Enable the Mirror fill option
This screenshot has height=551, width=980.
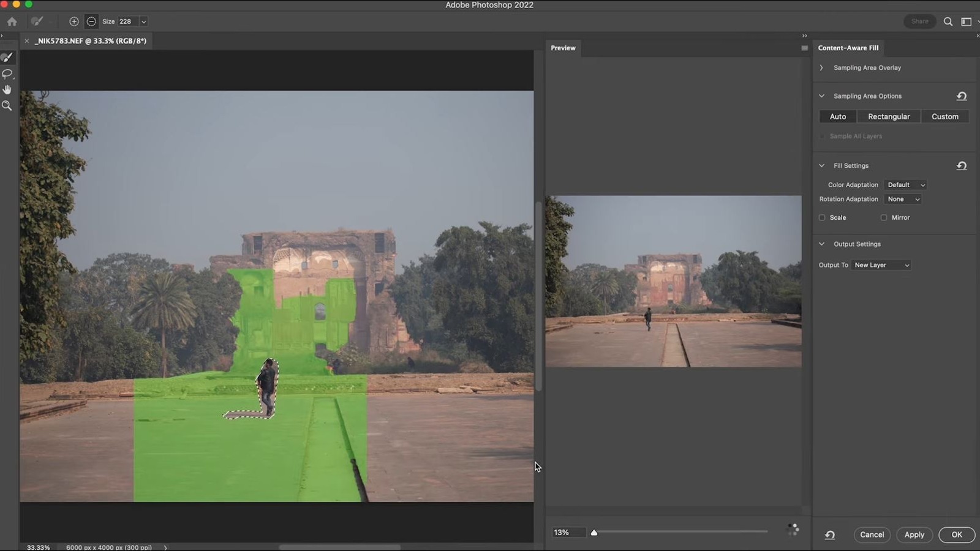point(884,217)
